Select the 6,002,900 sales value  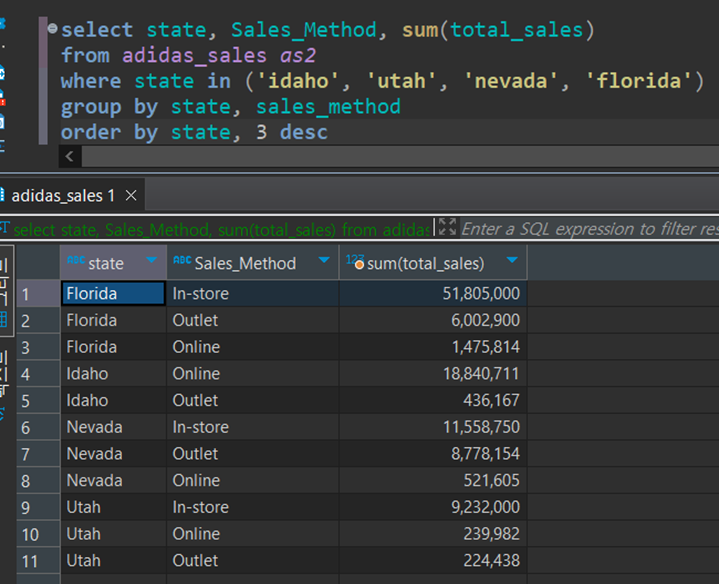pyautogui.click(x=433, y=320)
